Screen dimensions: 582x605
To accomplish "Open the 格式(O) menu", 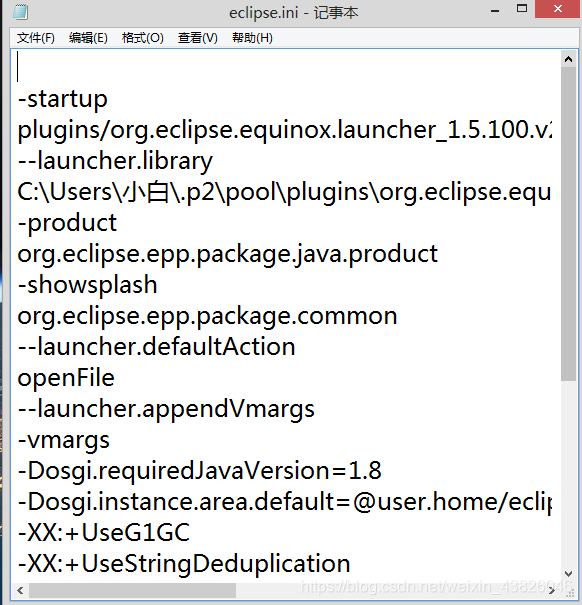I will pyautogui.click(x=142, y=38).
